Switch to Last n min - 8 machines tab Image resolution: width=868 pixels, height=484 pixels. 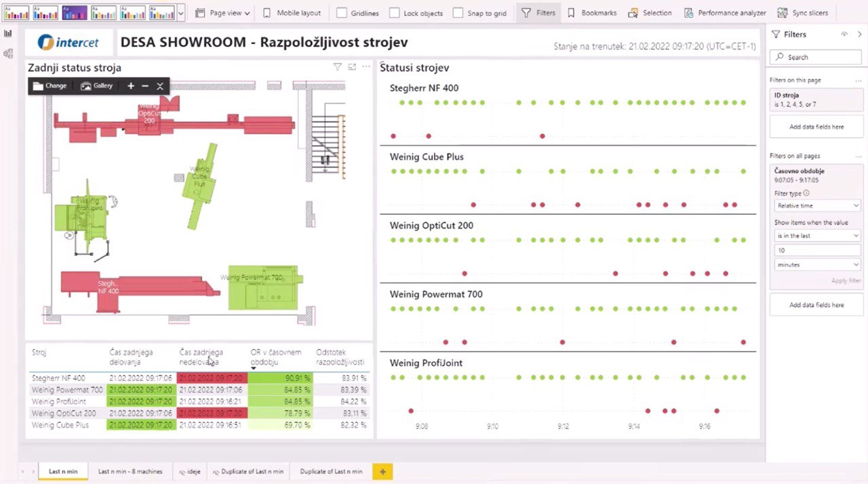click(x=130, y=471)
